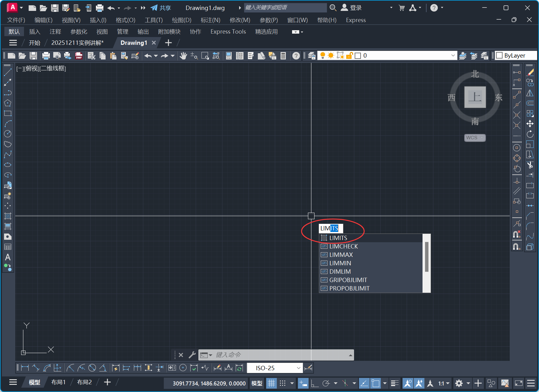The height and width of the screenshot is (392, 539).
Task: Expand the ISO-25 dimension style dropdown
Action: tap(298, 368)
